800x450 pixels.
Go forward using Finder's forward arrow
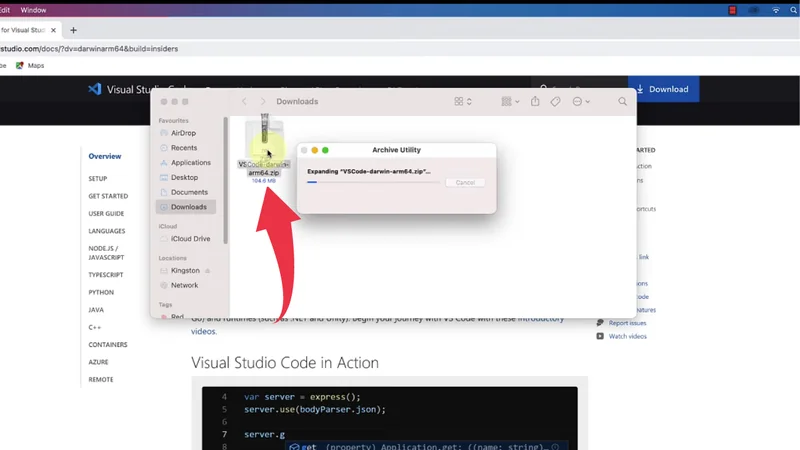[263, 102]
